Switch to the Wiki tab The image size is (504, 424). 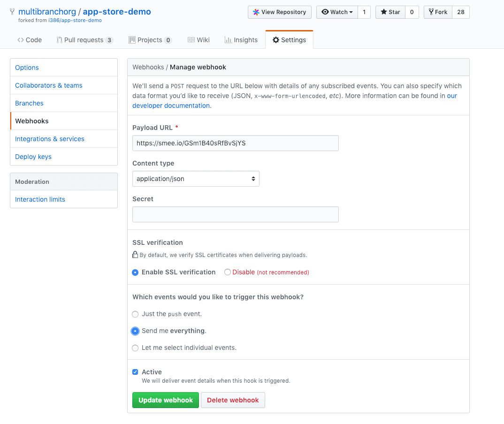199,40
